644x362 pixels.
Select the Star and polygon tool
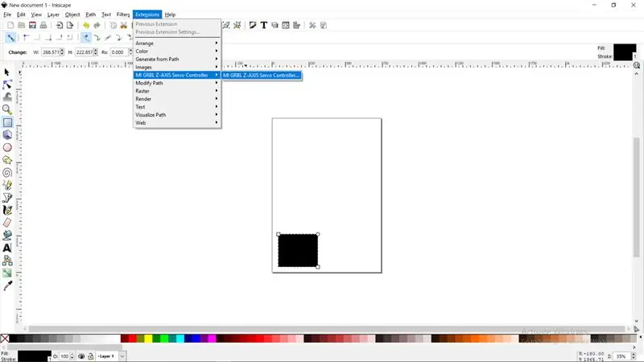pyautogui.click(x=7, y=160)
